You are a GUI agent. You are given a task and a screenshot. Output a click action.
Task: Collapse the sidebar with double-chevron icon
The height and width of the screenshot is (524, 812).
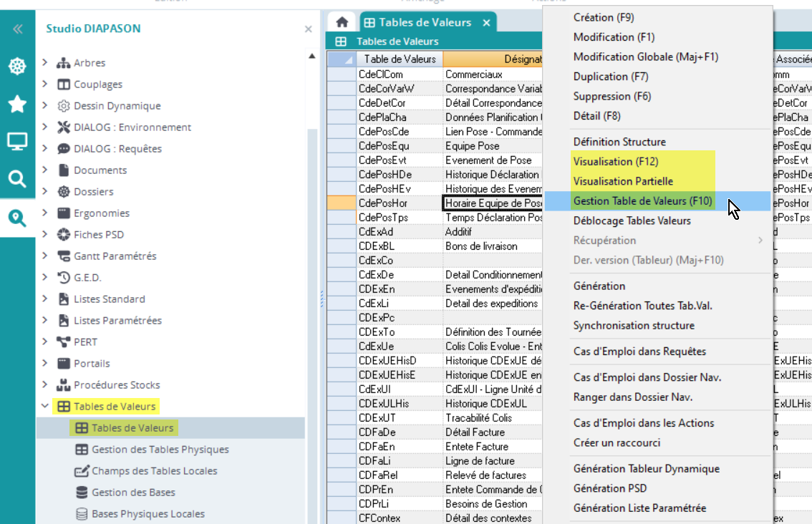(17, 29)
